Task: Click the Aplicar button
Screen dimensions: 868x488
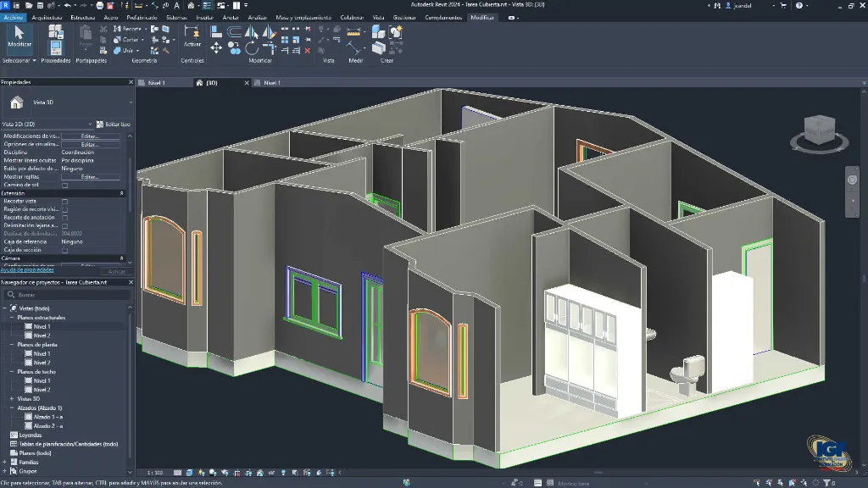Action: click(x=117, y=272)
